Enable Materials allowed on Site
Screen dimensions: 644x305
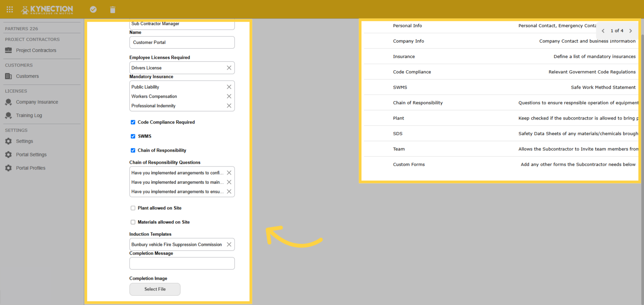133,222
